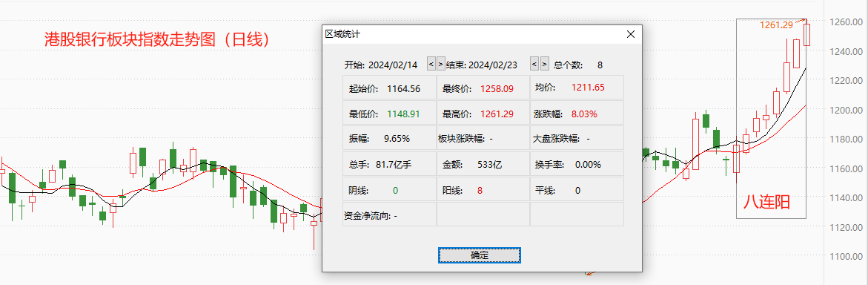Click the 开始 date 2024/02/14
Viewport: 868px width, 285px height.
pos(393,65)
